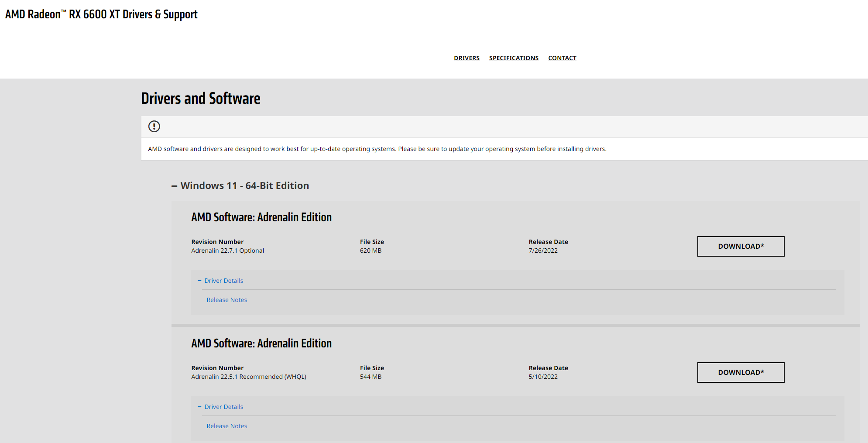The image size is (868, 443).
Task: Click the release date 5/10/2022
Action: click(x=543, y=377)
